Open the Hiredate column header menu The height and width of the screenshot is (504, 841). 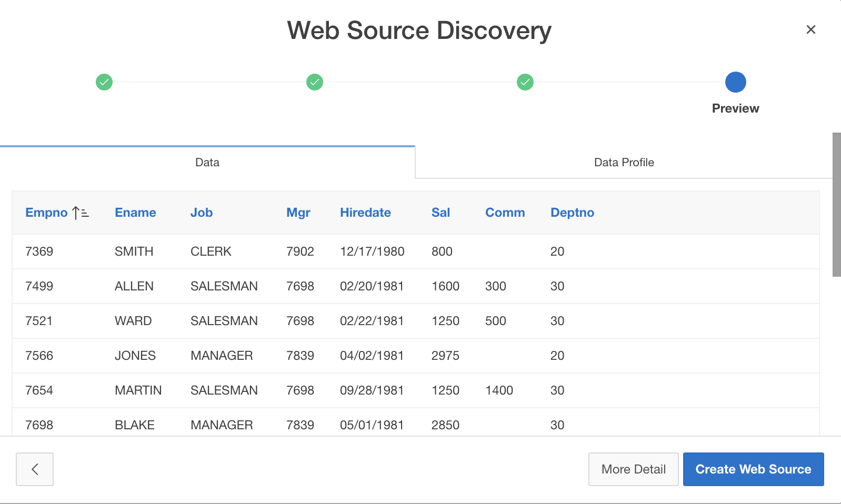(x=365, y=213)
